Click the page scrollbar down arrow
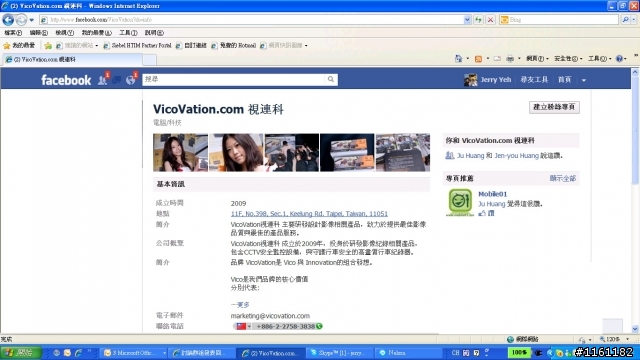The image size is (640, 360). coord(635,329)
